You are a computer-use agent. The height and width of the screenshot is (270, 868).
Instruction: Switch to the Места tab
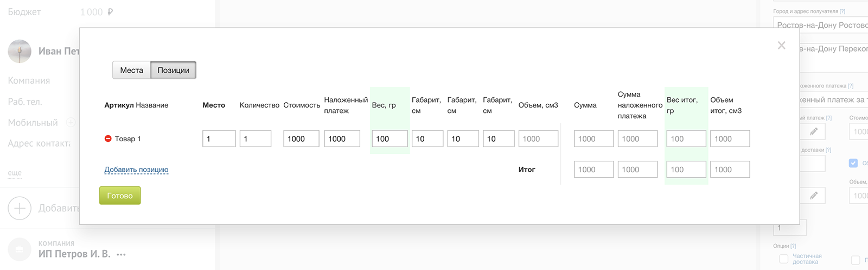pyautogui.click(x=131, y=70)
